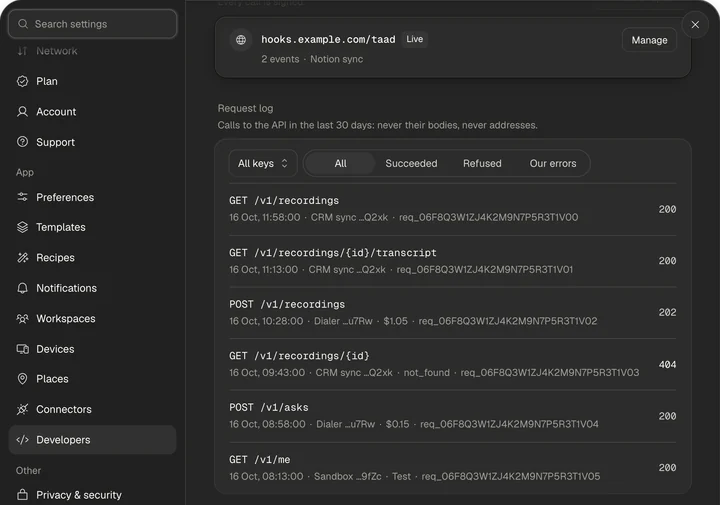Viewport: 720px width, 505px height.
Task: Click the Live status badge
Action: (x=415, y=39)
